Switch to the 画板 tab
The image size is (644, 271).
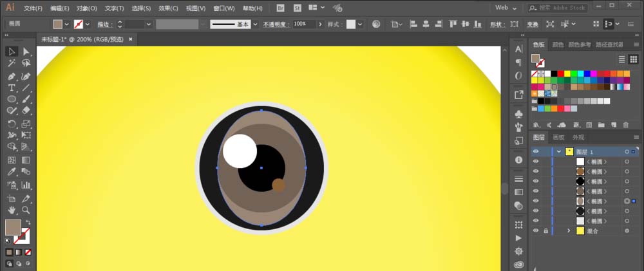point(558,137)
